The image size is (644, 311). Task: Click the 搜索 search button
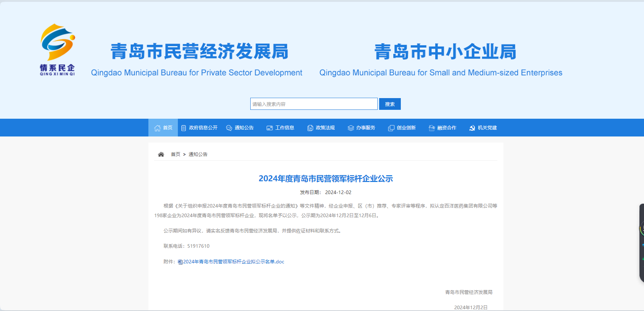click(x=390, y=104)
